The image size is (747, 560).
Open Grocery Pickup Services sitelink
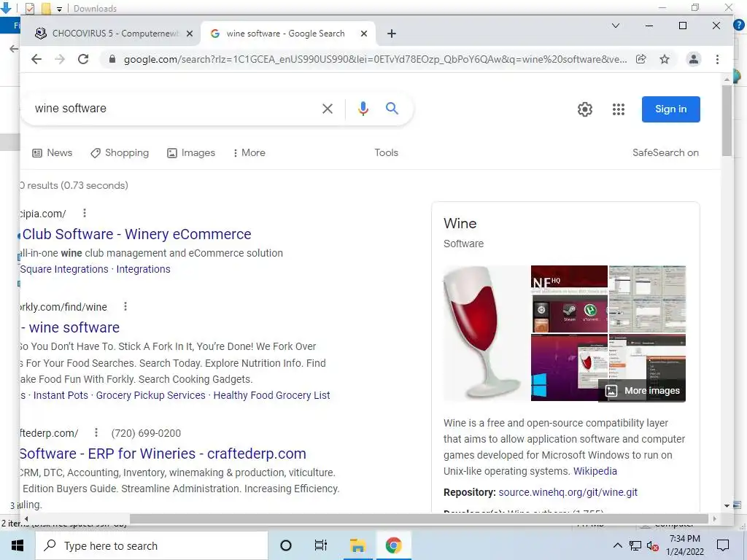[x=150, y=395]
